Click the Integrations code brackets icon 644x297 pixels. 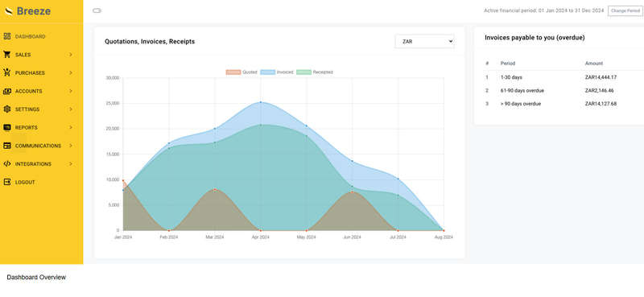click(7, 163)
